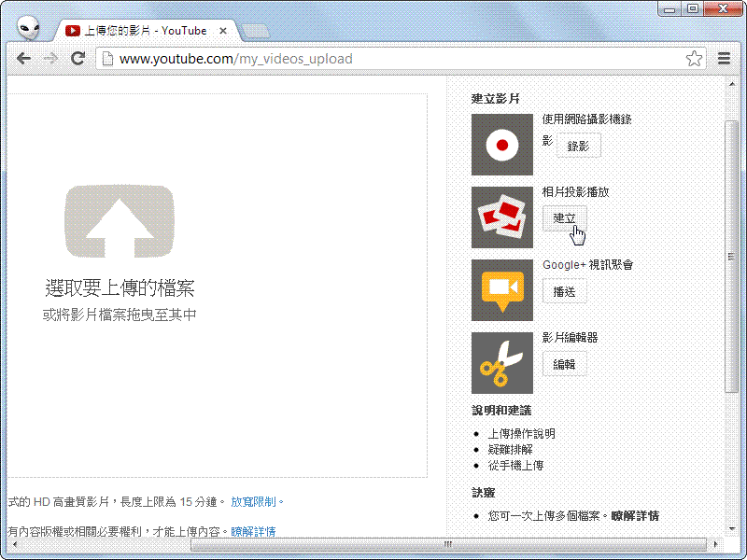Click the address bar URL field

pos(401,59)
